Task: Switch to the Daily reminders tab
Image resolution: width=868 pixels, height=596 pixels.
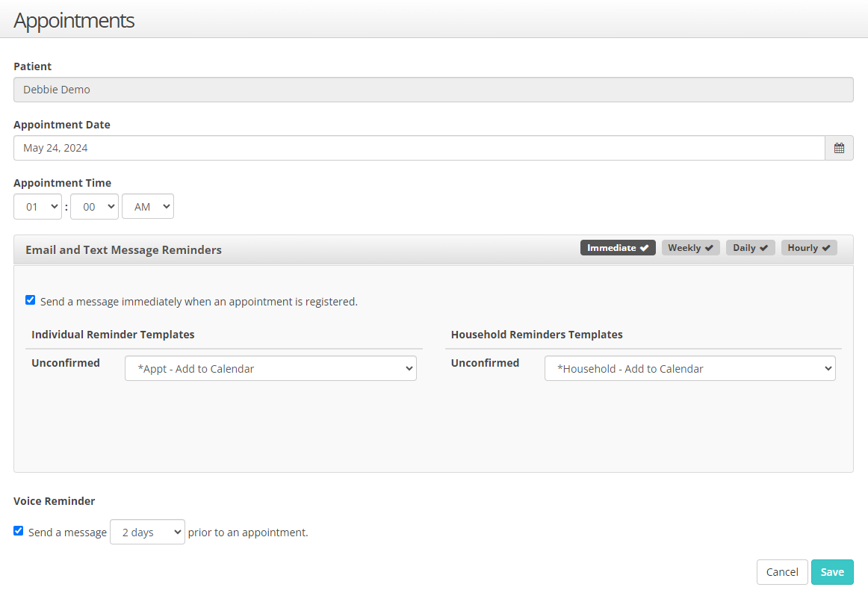Action: (750, 248)
